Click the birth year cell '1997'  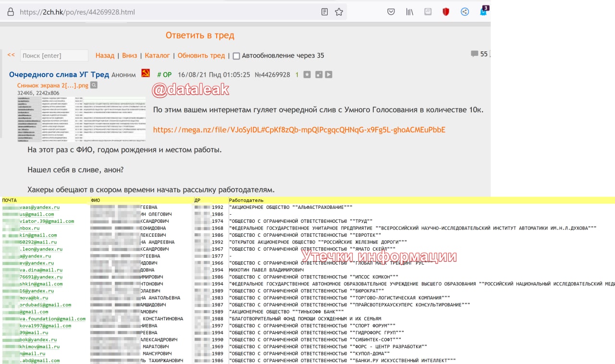(x=218, y=326)
